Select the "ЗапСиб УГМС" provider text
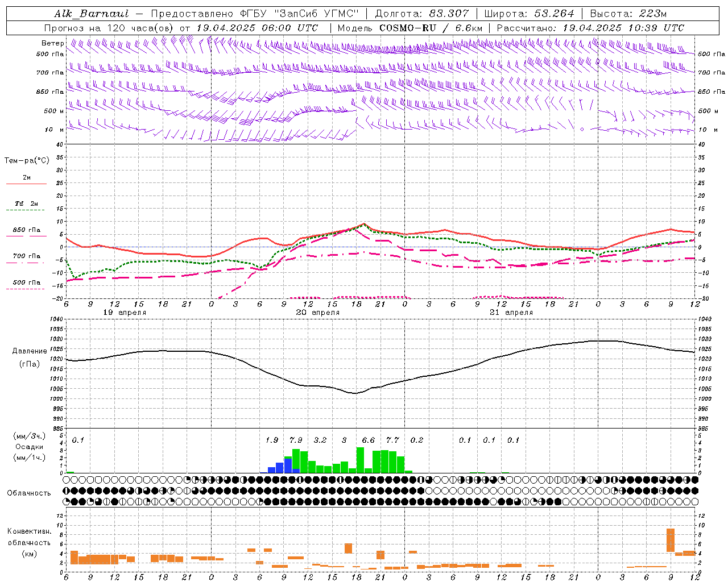Viewport: 728px width, 582px height. pyautogui.click(x=317, y=14)
